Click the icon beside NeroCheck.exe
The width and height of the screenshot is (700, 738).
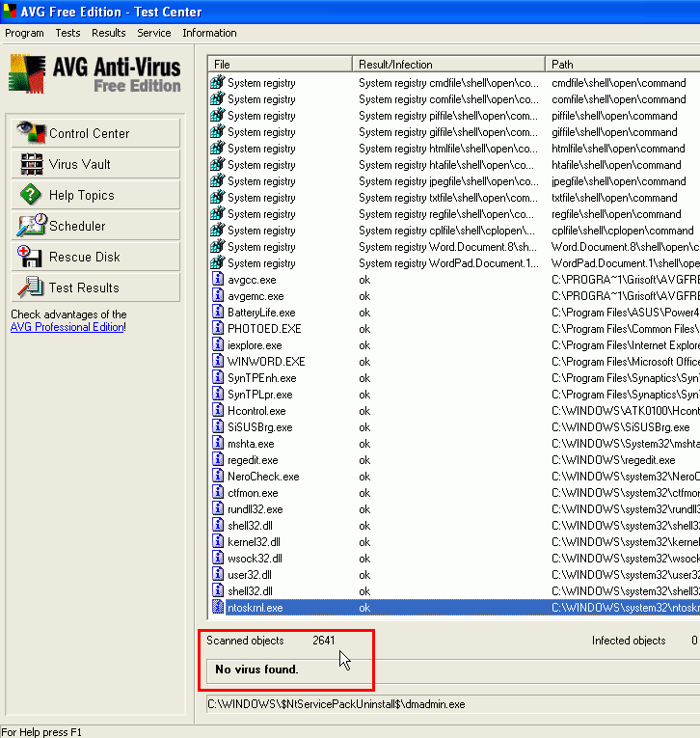coord(217,476)
